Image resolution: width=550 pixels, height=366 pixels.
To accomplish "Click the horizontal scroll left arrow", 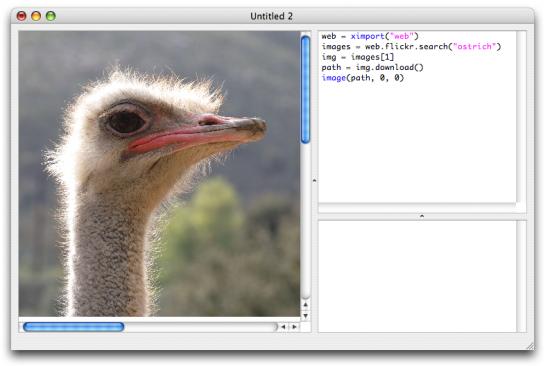I will point(283,327).
